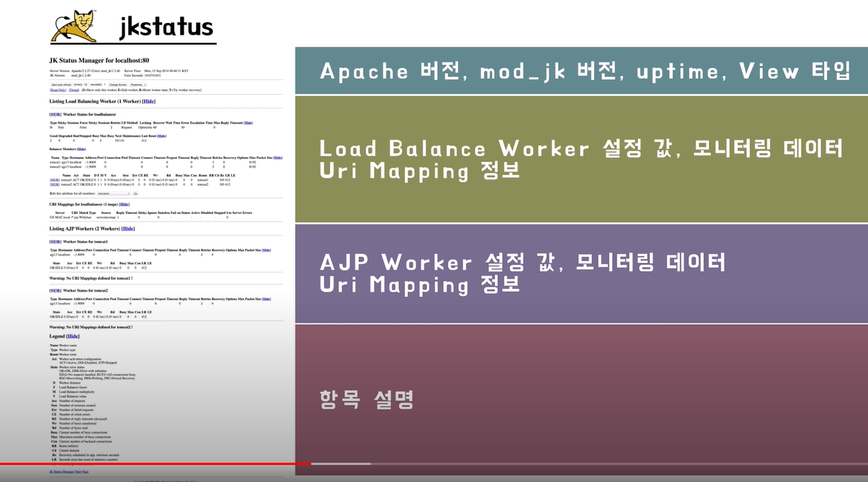
Task: Click S|E|R link at Worker Status for tomcat2
Action: point(55,290)
